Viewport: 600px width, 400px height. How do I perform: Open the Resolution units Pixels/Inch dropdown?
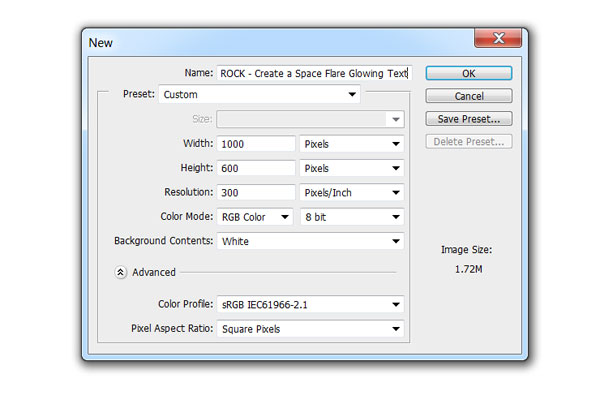pyautogui.click(x=352, y=193)
